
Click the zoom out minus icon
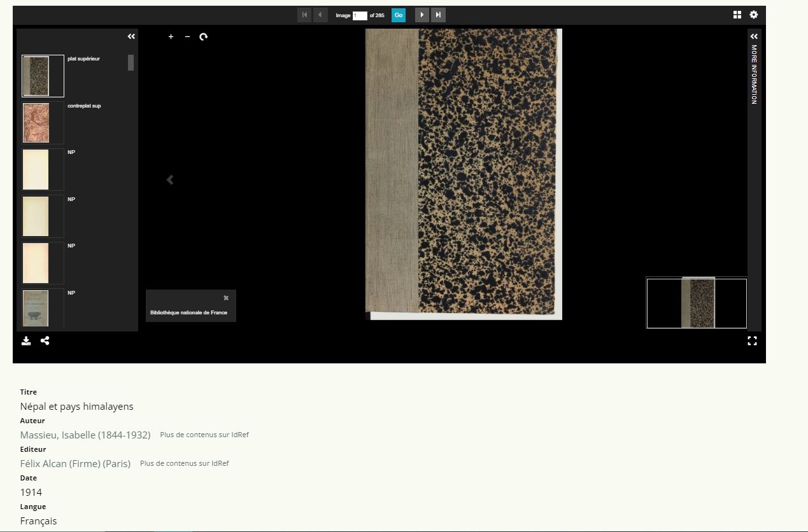pos(187,37)
